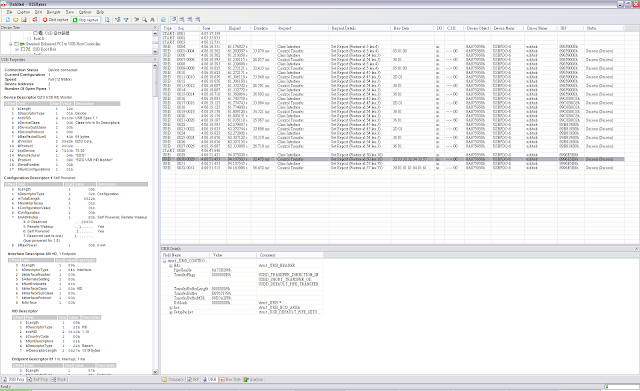640x391 pixels.
Task: Expand the USB Root Hub tree node
Action: coord(17,49)
